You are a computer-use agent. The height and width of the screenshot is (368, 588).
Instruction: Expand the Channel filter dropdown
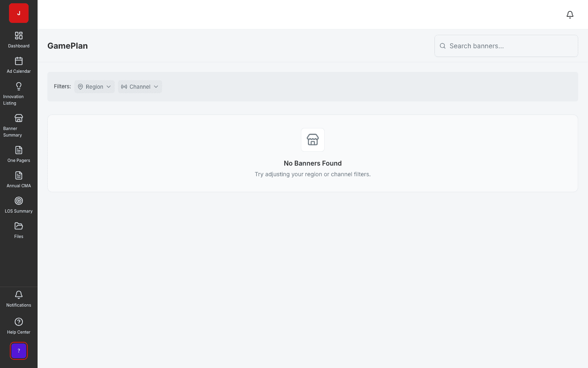pos(140,87)
